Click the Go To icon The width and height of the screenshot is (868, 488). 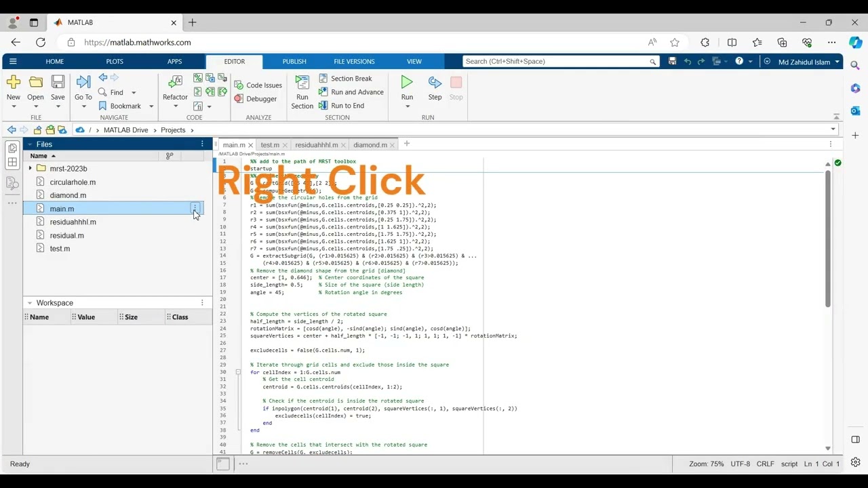click(83, 83)
